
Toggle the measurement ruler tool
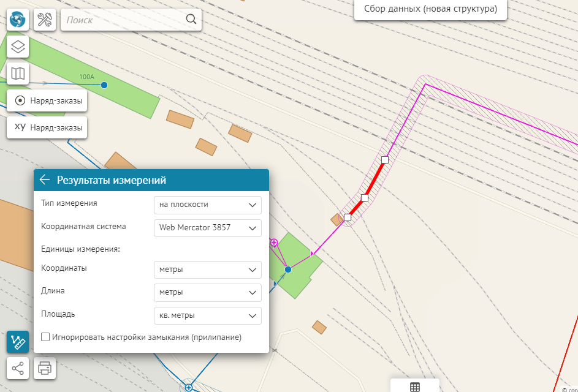tap(18, 342)
